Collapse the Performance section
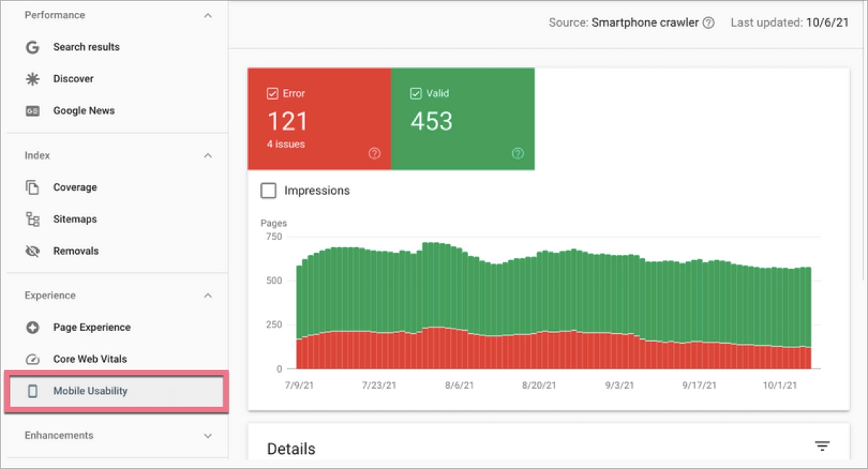Image resolution: width=868 pixels, height=469 pixels. click(x=208, y=14)
